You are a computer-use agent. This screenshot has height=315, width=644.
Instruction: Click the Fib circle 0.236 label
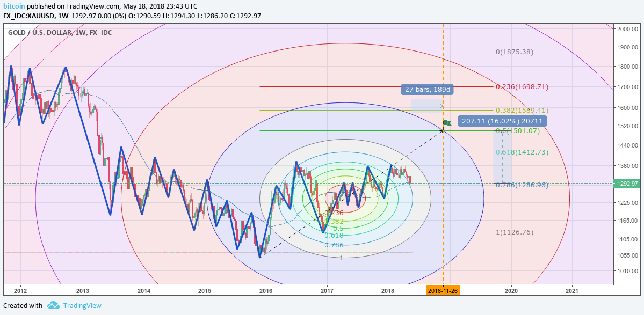[x=334, y=213]
